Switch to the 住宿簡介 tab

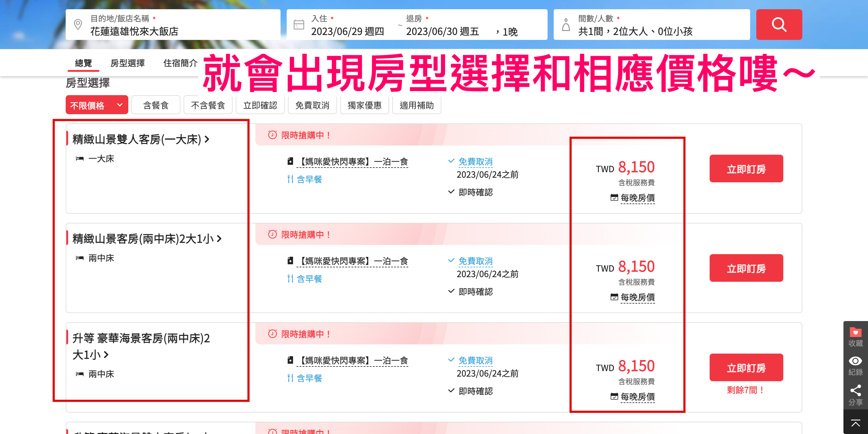(180, 63)
